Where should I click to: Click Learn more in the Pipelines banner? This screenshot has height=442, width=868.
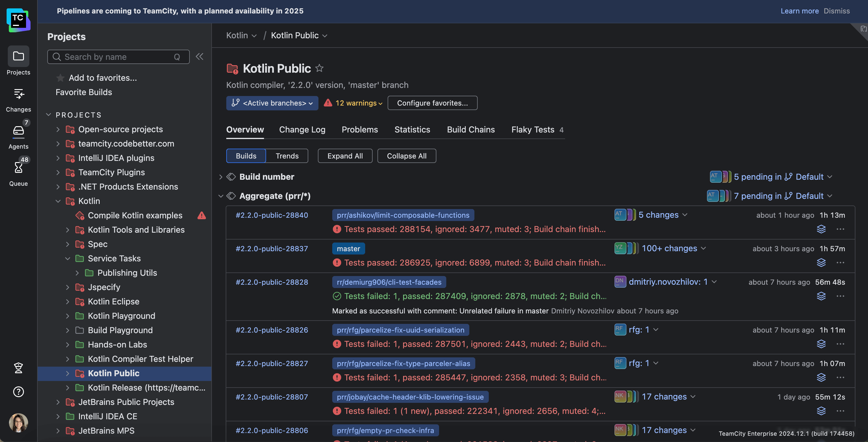(x=799, y=11)
